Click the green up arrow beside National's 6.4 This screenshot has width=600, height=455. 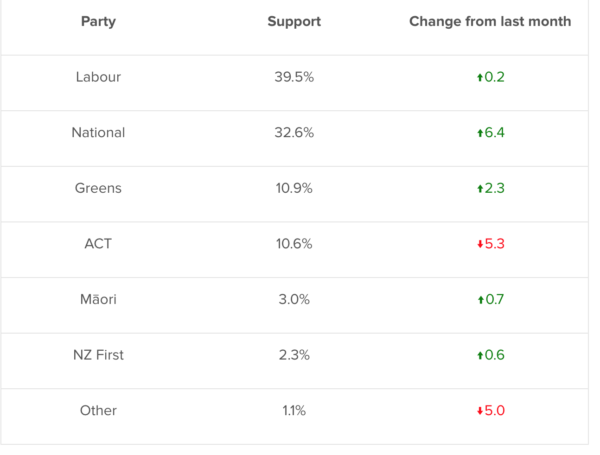coord(480,133)
